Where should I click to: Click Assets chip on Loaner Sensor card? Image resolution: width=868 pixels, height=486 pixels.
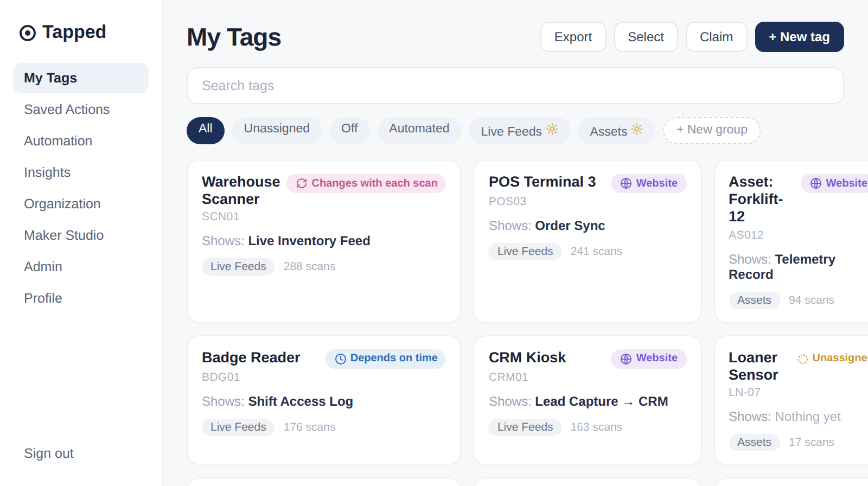(754, 442)
